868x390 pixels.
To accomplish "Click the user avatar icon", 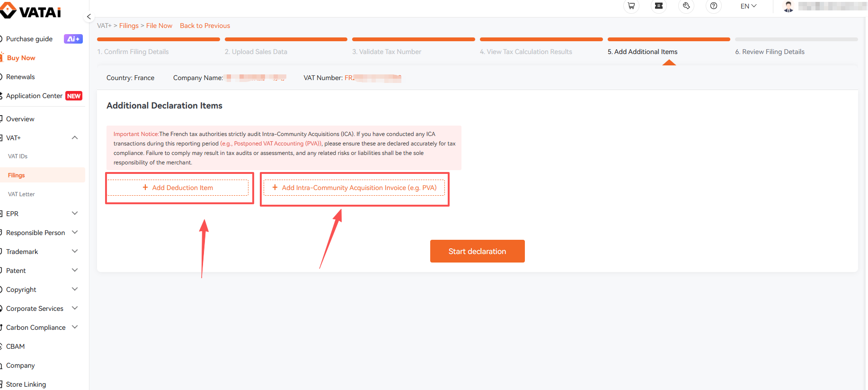I will (x=788, y=7).
